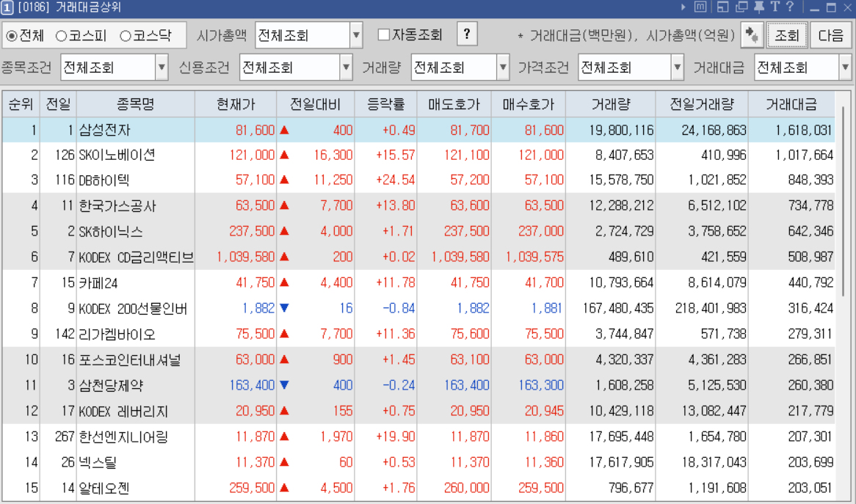Click the small play arrow in title bar
Screen dimensions: 856x504
[683, 7]
